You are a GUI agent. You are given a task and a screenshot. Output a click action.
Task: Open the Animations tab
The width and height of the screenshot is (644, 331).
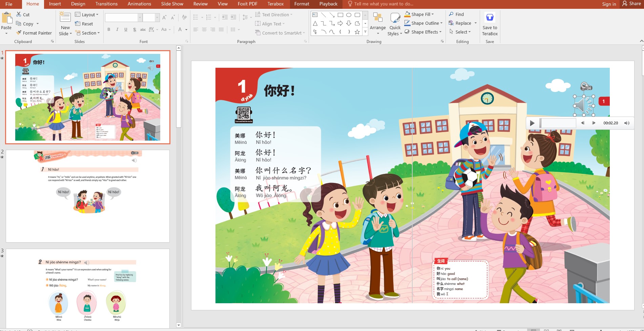[x=139, y=4]
